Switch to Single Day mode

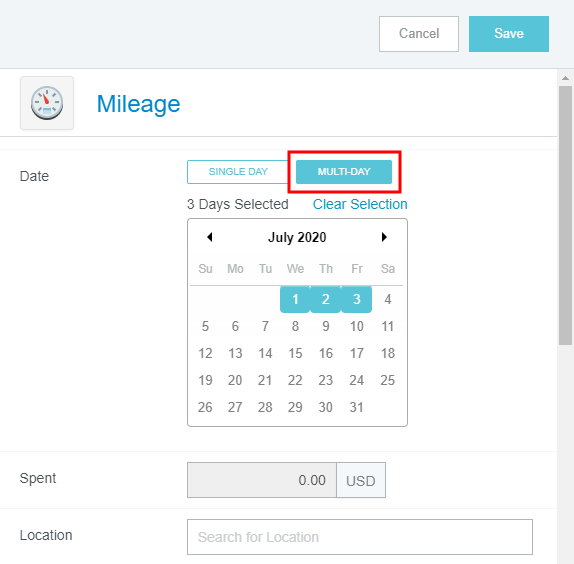point(238,172)
